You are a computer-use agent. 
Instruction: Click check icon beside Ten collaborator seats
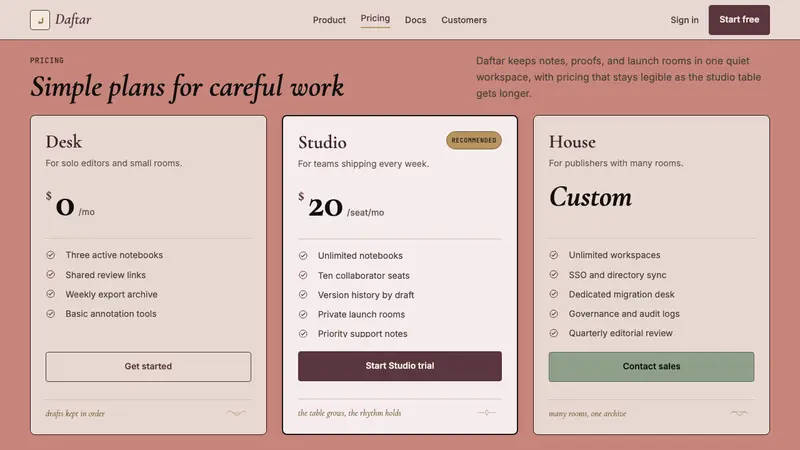[303, 275]
